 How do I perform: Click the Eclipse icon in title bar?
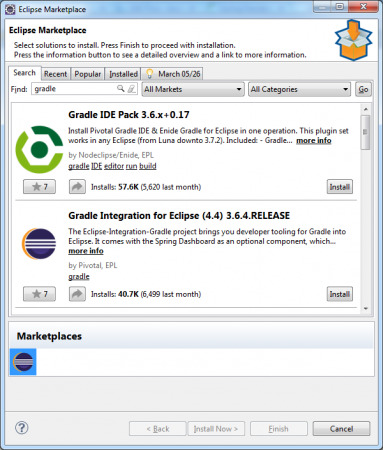point(10,9)
